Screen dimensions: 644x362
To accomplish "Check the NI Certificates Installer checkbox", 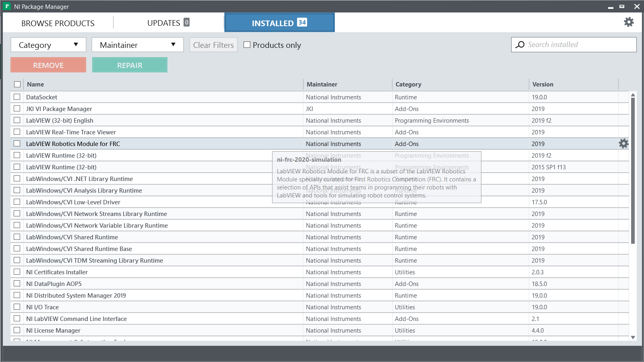I will [17, 272].
